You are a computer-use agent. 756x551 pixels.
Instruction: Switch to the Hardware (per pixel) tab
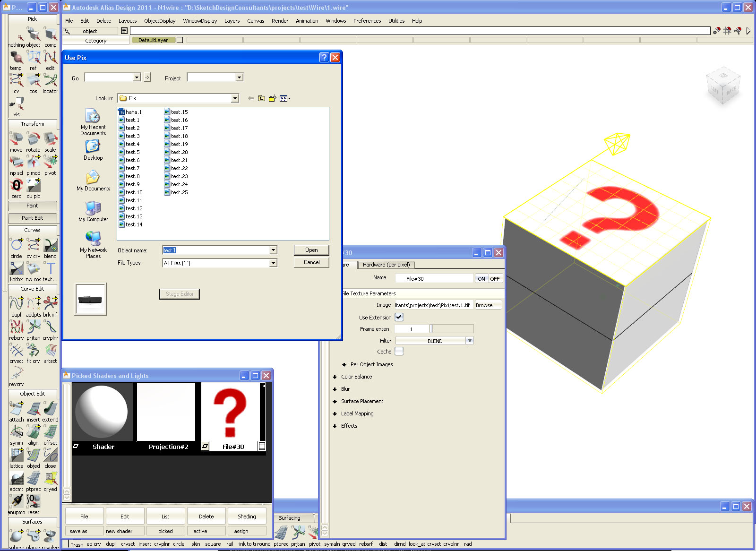(387, 265)
